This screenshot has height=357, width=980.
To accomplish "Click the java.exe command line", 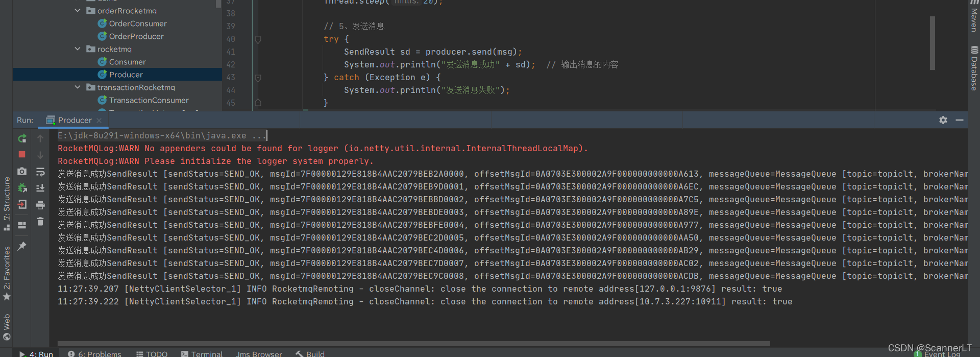I will click(x=162, y=135).
